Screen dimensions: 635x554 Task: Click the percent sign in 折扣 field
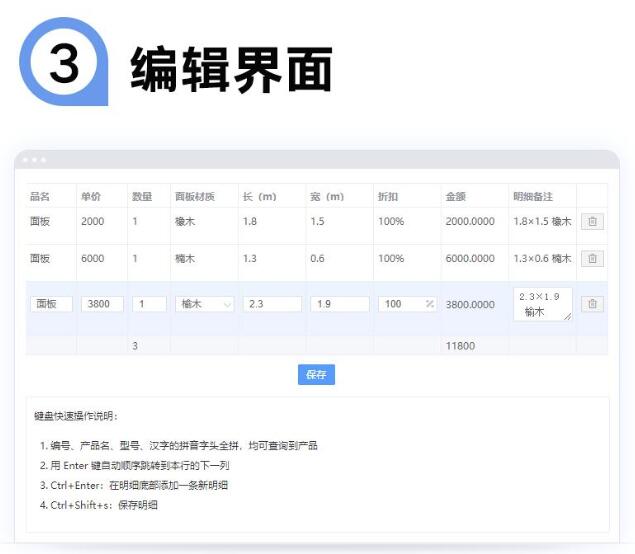coord(429,304)
